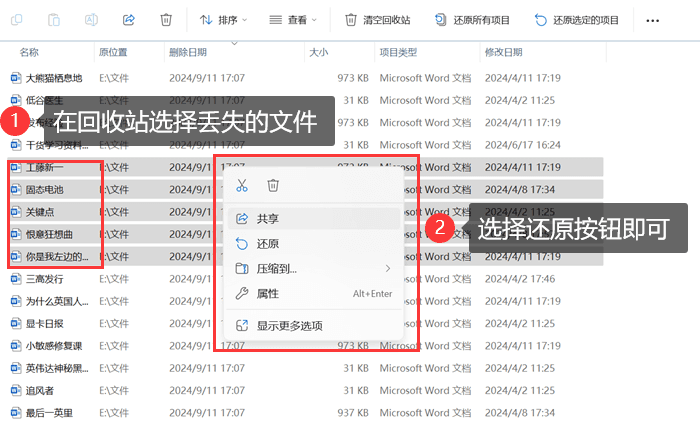Click 显示更多选项 in the context menu

click(x=289, y=325)
